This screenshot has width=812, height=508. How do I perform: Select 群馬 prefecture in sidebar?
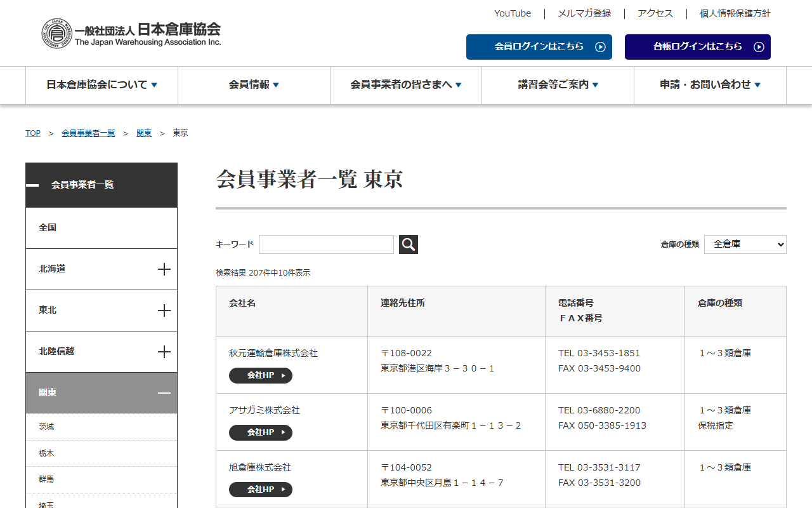(101, 479)
